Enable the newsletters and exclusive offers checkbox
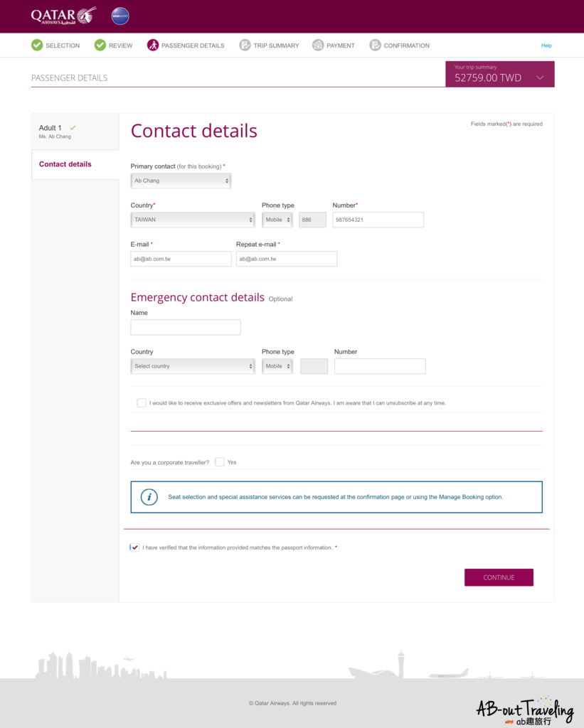This screenshot has height=728, width=584. tap(142, 403)
